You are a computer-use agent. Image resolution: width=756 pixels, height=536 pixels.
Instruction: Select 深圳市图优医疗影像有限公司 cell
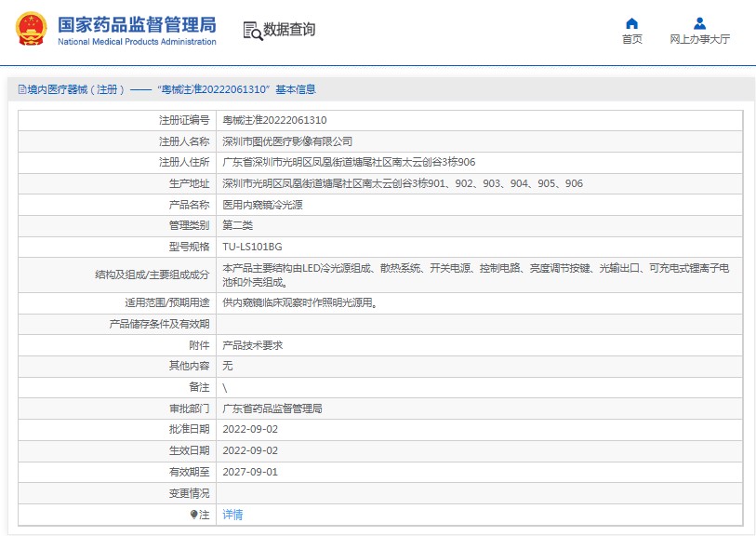(287, 141)
